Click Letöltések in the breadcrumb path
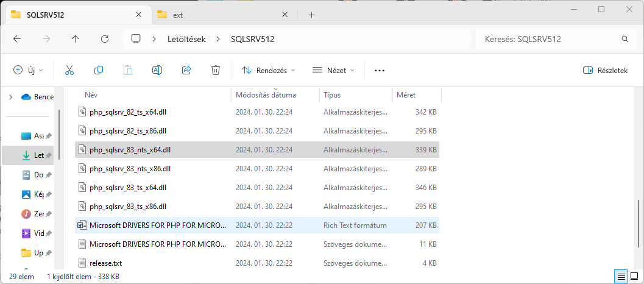644x284 pixels. click(x=186, y=40)
